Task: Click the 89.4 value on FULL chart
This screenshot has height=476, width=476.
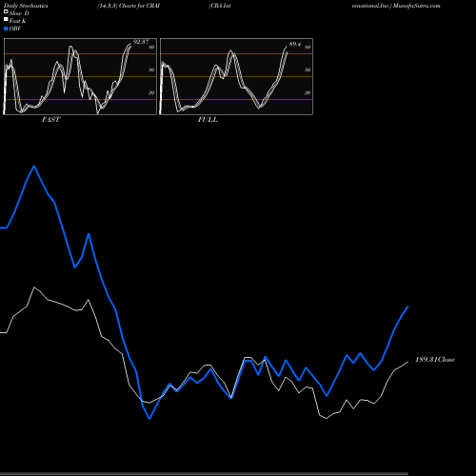Action: click(295, 45)
